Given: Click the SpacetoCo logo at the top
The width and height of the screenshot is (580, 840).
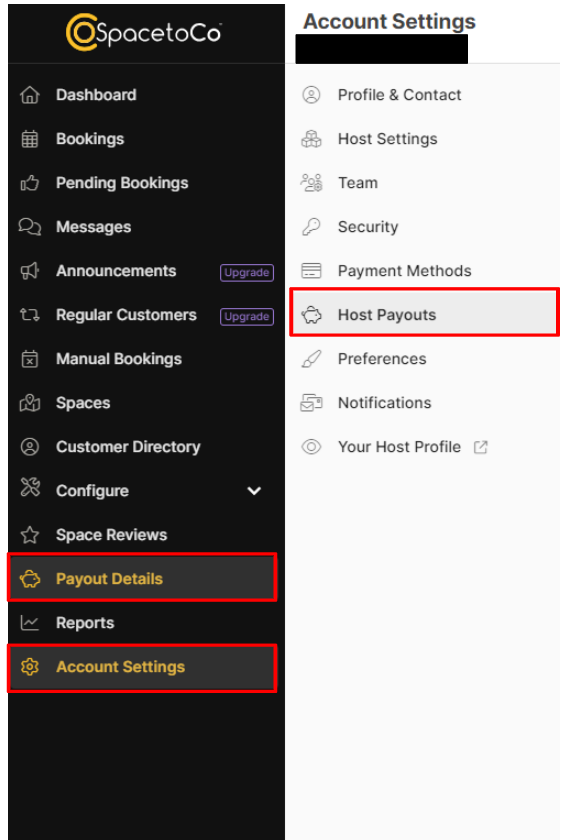Looking at the screenshot, I should point(145,32).
